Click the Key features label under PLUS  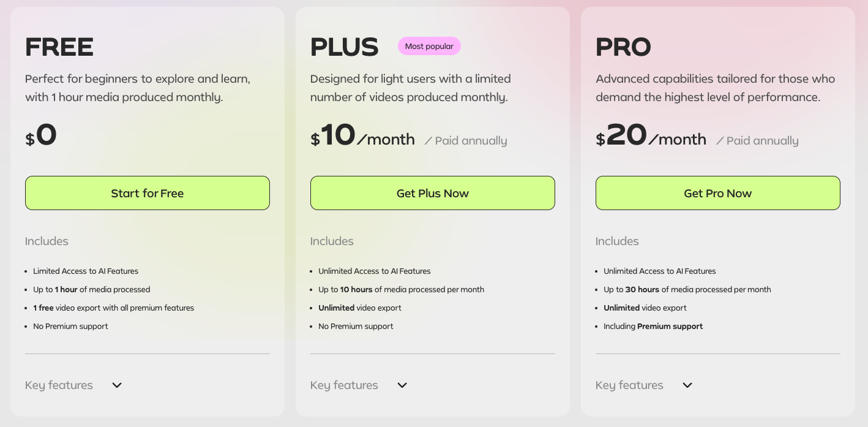[x=344, y=385]
